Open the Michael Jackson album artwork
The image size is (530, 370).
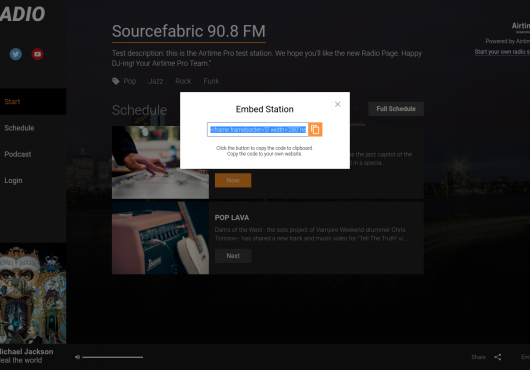(x=33, y=293)
